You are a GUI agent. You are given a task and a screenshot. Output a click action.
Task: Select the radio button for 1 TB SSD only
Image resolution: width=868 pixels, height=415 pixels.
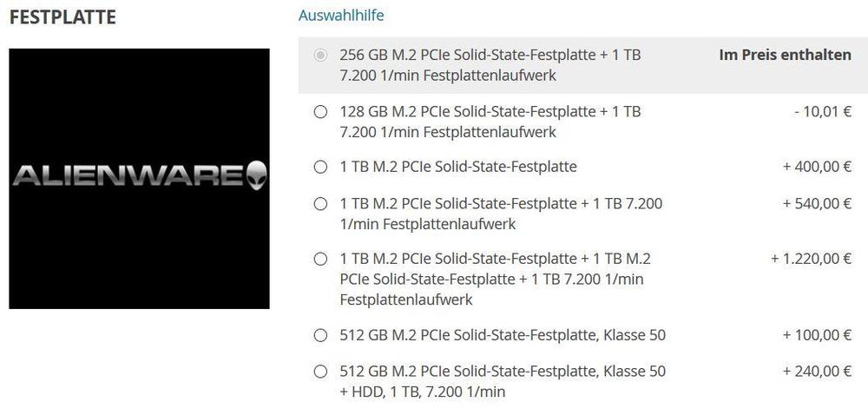click(x=320, y=167)
